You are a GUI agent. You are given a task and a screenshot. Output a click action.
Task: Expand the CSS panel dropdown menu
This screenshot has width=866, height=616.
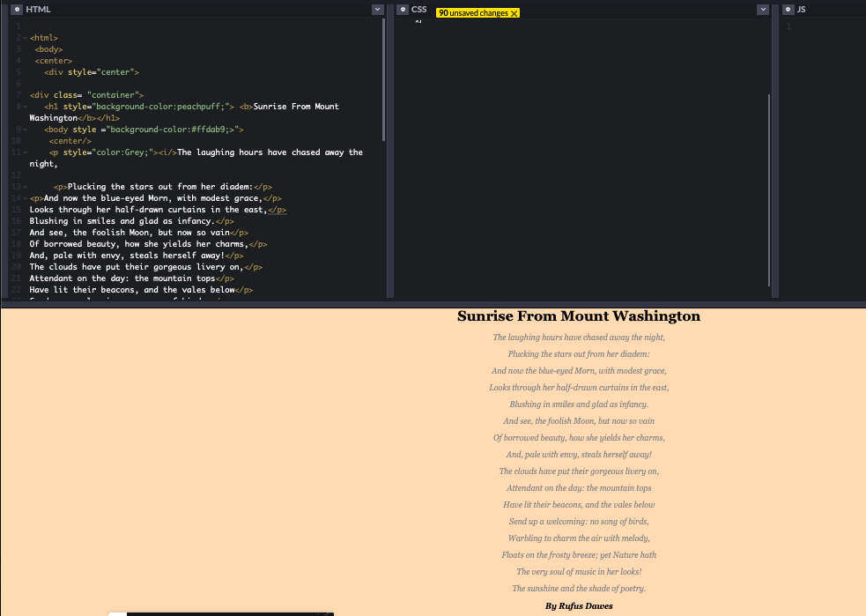(763, 9)
